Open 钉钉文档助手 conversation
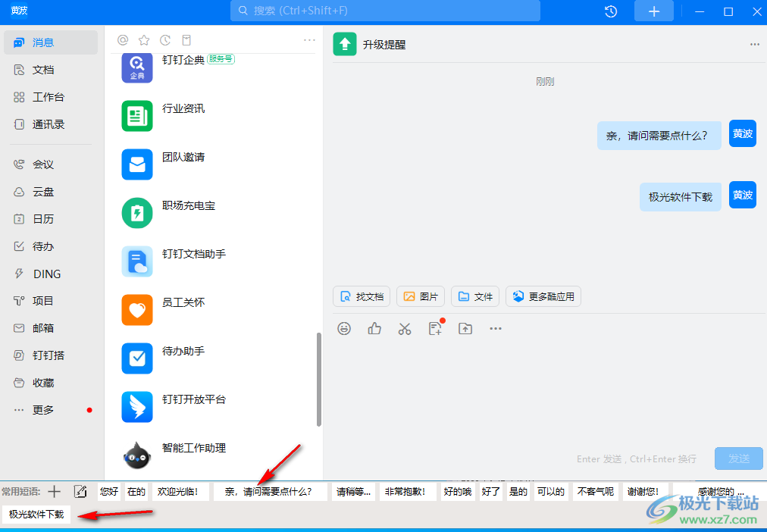This screenshot has width=767, height=532. click(x=213, y=261)
